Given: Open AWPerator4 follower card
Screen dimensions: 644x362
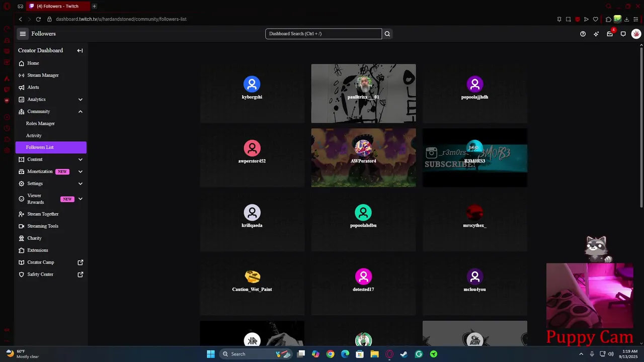Looking at the screenshot, I should coord(363,157).
